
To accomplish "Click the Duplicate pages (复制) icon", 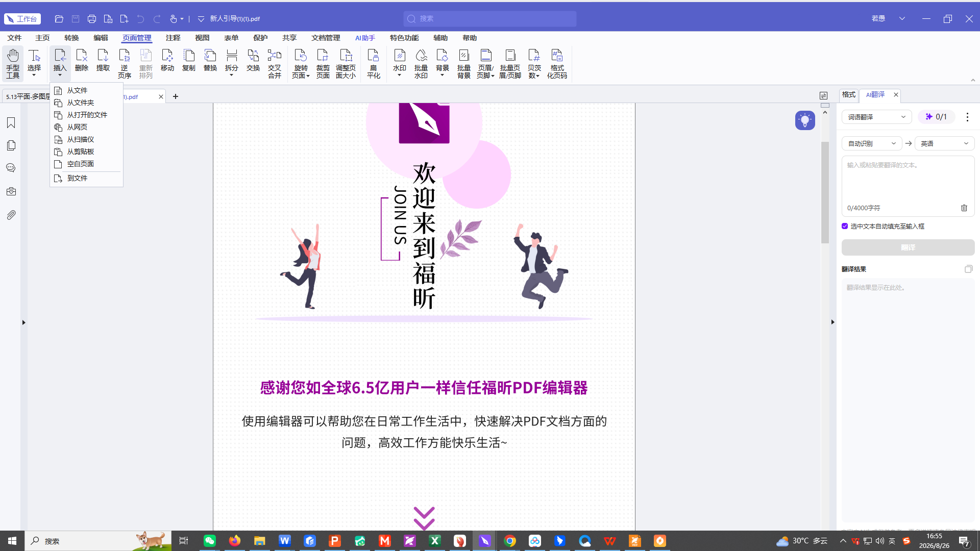I will (x=189, y=61).
